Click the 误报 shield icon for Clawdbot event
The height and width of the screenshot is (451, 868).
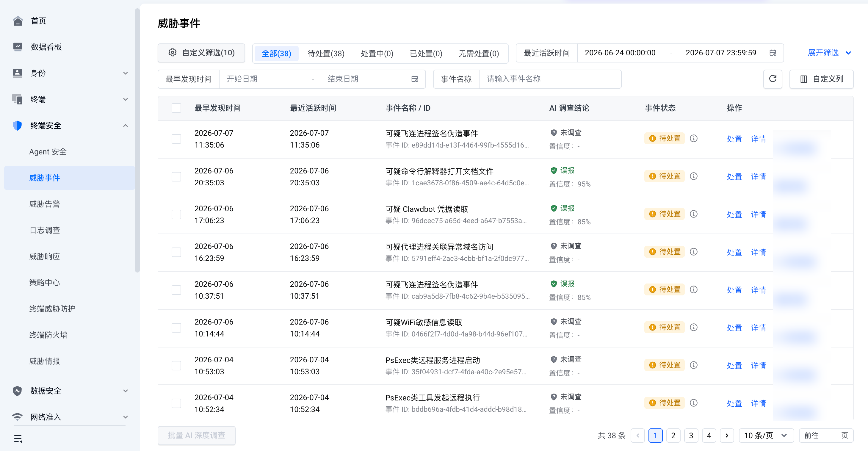click(554, 208)
